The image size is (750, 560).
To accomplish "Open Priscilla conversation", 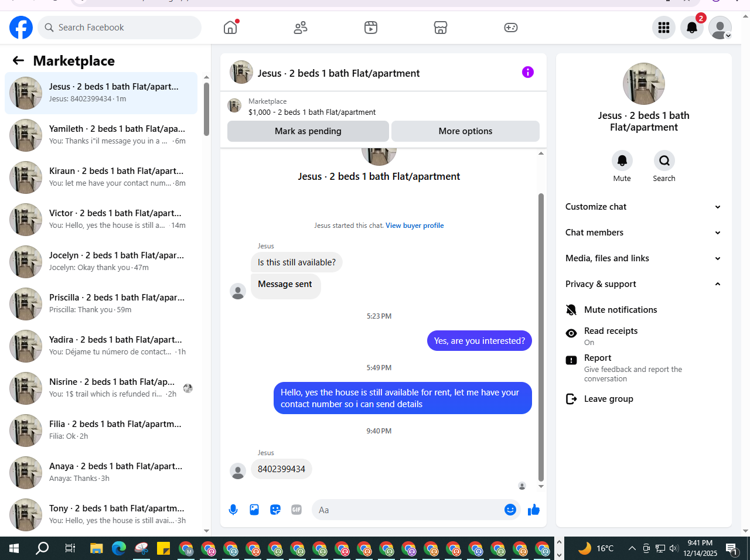I will tap(101, 304).
